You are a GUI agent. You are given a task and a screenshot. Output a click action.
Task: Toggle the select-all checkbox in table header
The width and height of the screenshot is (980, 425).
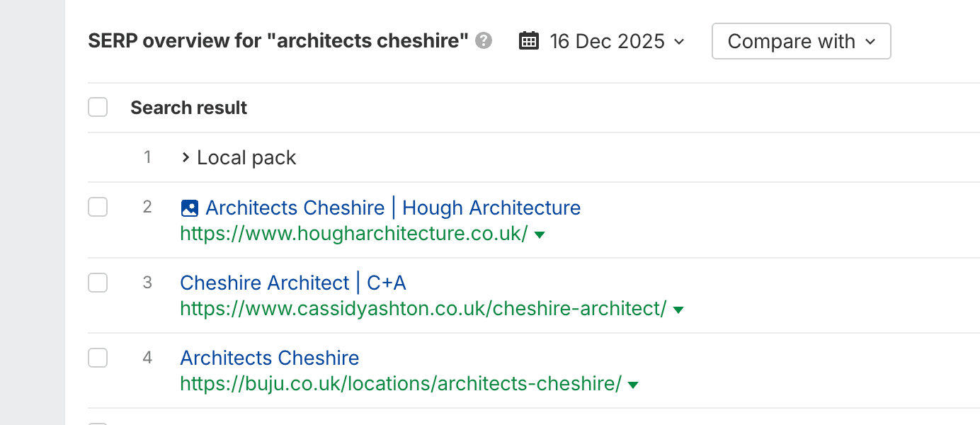pyautogui.click(x=98, y=108)
